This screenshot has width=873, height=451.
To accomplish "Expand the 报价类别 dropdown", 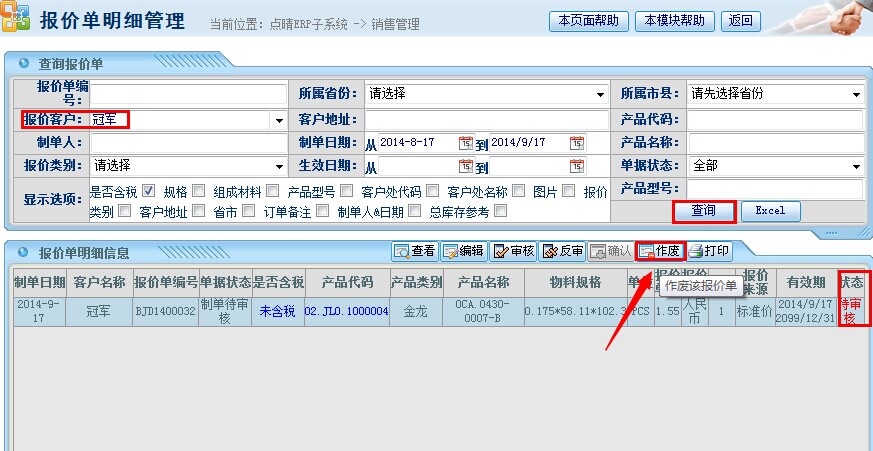I will point(278,167).
